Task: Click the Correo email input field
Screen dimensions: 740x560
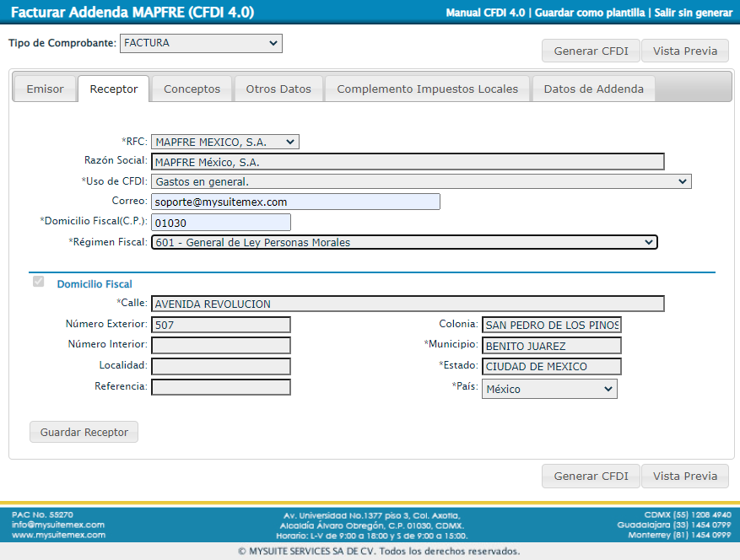Action: point(295,202)
